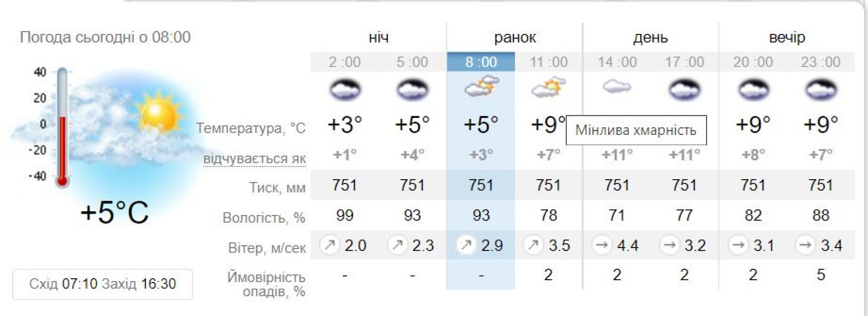The width and height of the screenshot is (868, 316).
Task: Click the wind arrow icon at 2:00
Action: [x=330, y=245]
